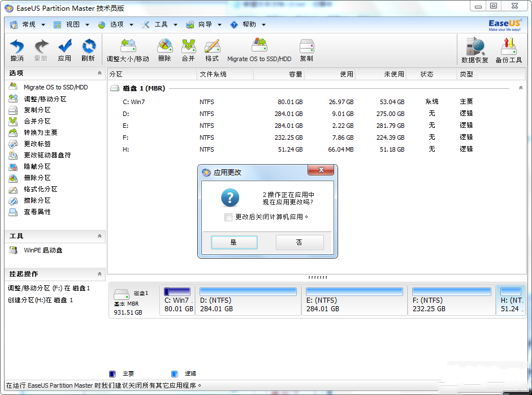Sort by the 类型 column header
This screenshot has width=532, height=395.
[491, 74]
